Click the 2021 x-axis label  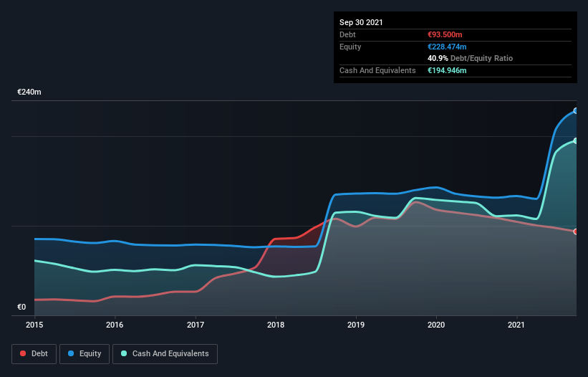point(516,325)
